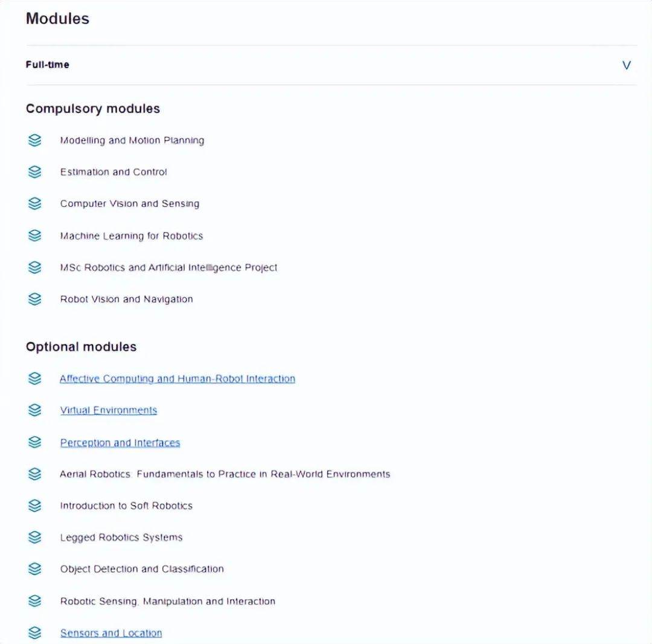This screenshot has width=652, height=644.
Task: Click stack icon beside Legged Robotics Systems
Action: (35, 537)
